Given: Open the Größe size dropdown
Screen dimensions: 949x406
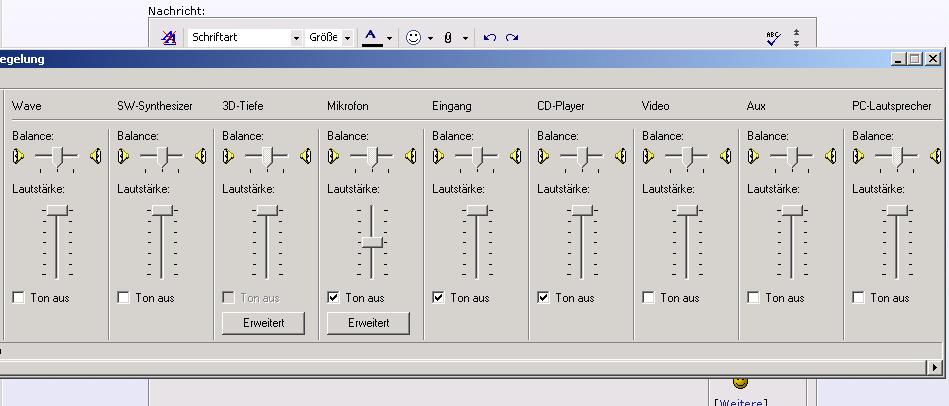Looking at the screenshot, I should click(347, 38).
